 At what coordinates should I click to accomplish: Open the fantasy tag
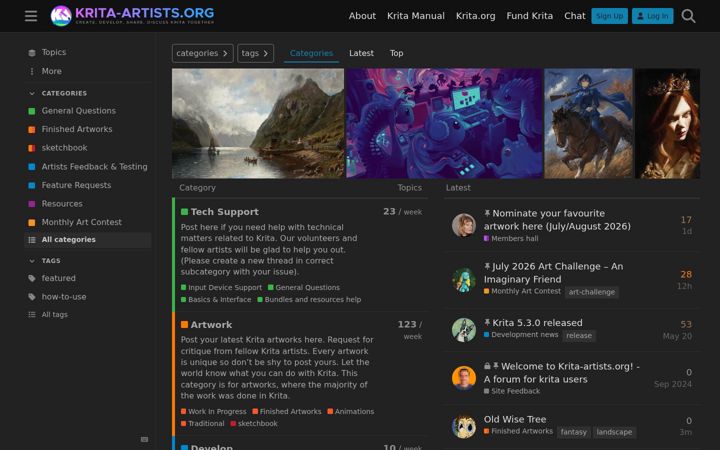(x=574, y=432)
